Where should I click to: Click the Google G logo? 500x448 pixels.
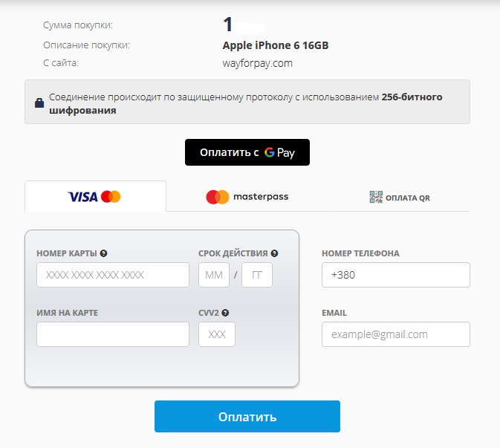[x=270, y=152]
